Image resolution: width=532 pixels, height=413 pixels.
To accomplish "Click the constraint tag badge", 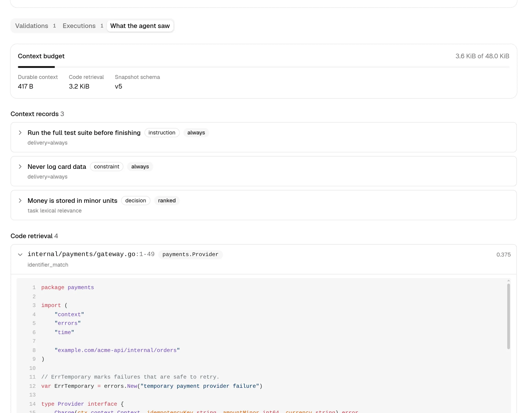I will pyautogui.click(x=106, y=167).
